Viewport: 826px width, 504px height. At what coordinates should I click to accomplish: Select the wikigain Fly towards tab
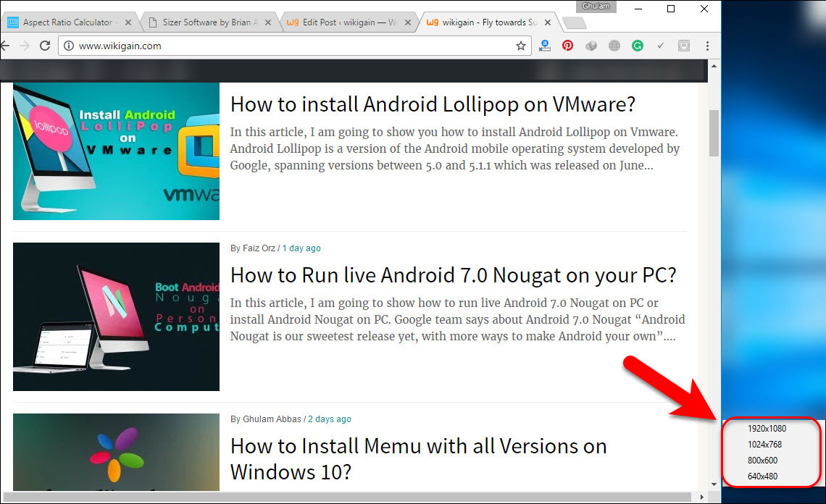click(488, 22)
